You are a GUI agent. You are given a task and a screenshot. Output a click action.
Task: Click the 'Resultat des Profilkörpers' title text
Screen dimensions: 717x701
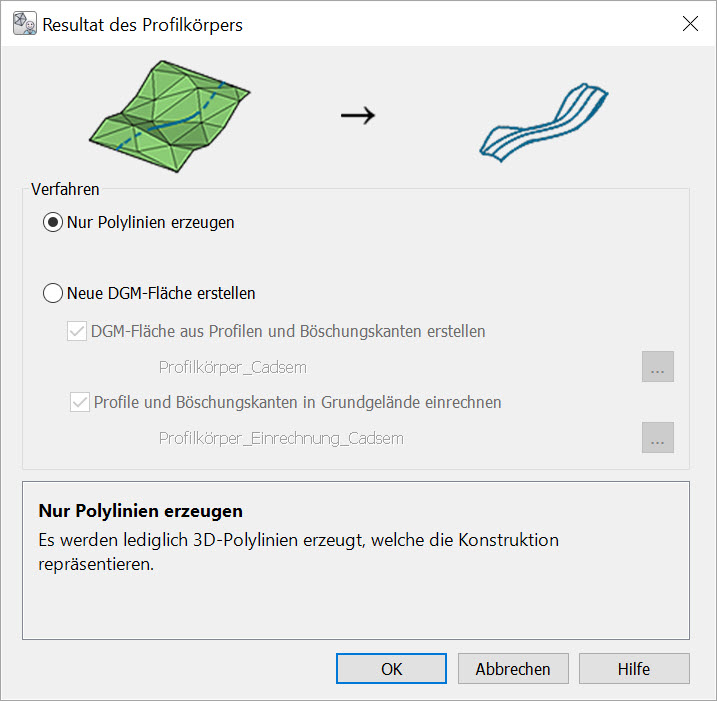coord(142,24)
